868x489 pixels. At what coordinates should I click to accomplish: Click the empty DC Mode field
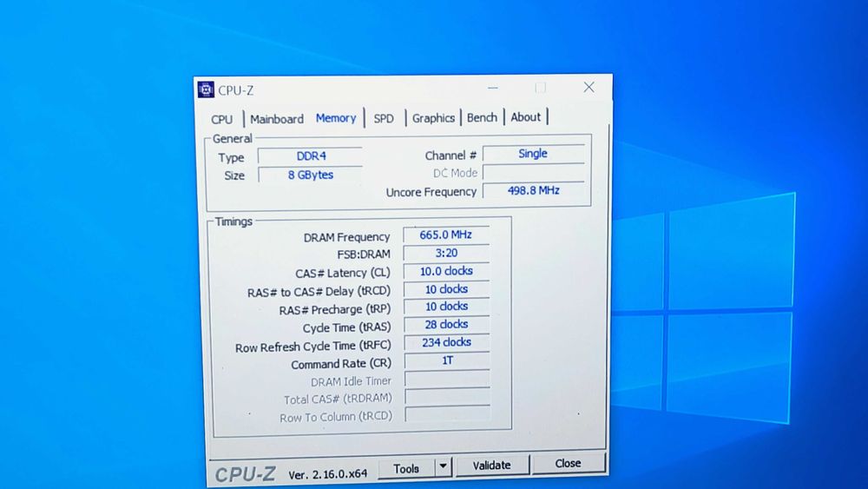point(533,172)
